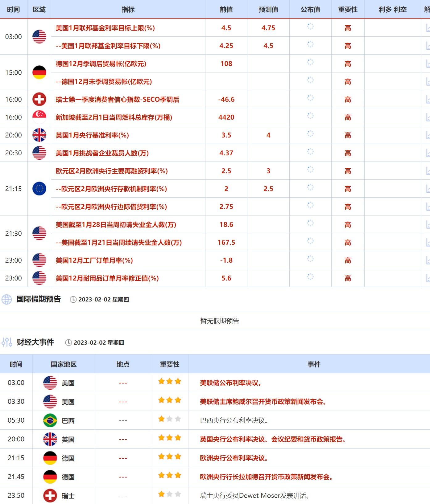
Task: Click the 利多 利空 column header
Action: tap(392, 10)
